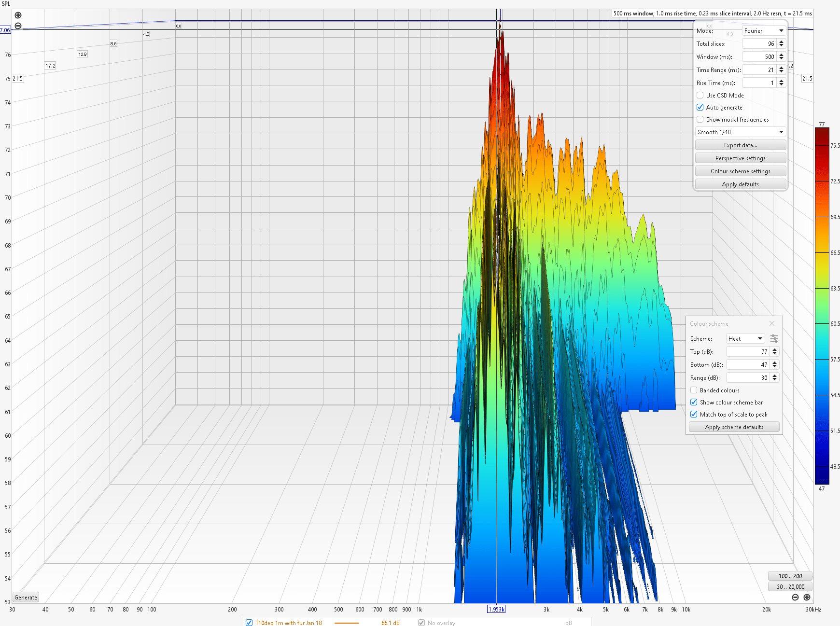Zoom out horizontal frequency axis minus icon
Image resolution: width=840 pixels, height=626 pixels.
796,598
